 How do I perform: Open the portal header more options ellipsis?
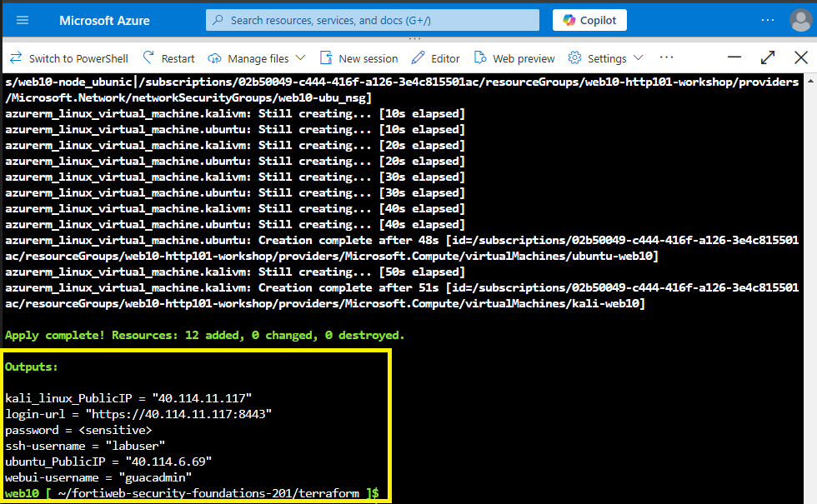pos(768,20)
